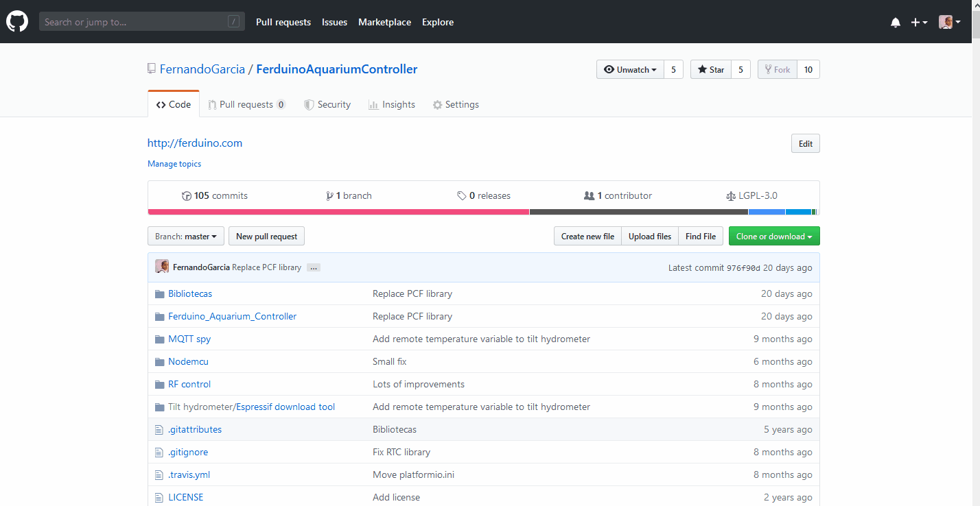
Task: Click the Bibliotecas folder icon
Action: click(x=160, y=293)
